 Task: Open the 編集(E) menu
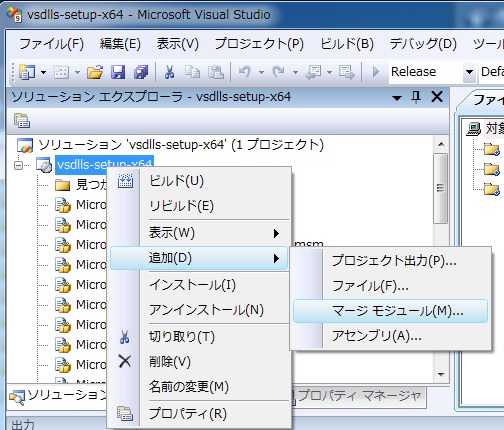point(120,44)
